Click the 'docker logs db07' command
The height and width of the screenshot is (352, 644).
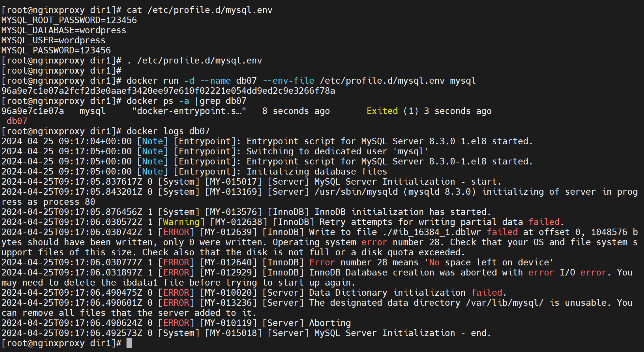pyautogui.click(x=168, y=131)
